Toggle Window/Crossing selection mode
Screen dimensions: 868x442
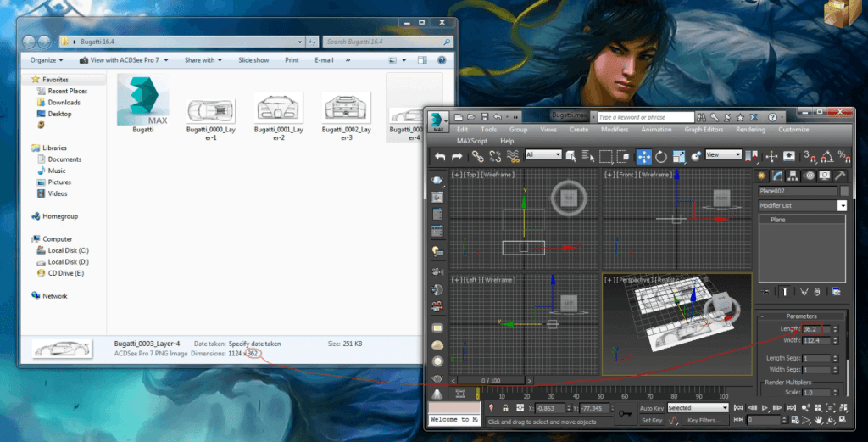click(623, 157)
